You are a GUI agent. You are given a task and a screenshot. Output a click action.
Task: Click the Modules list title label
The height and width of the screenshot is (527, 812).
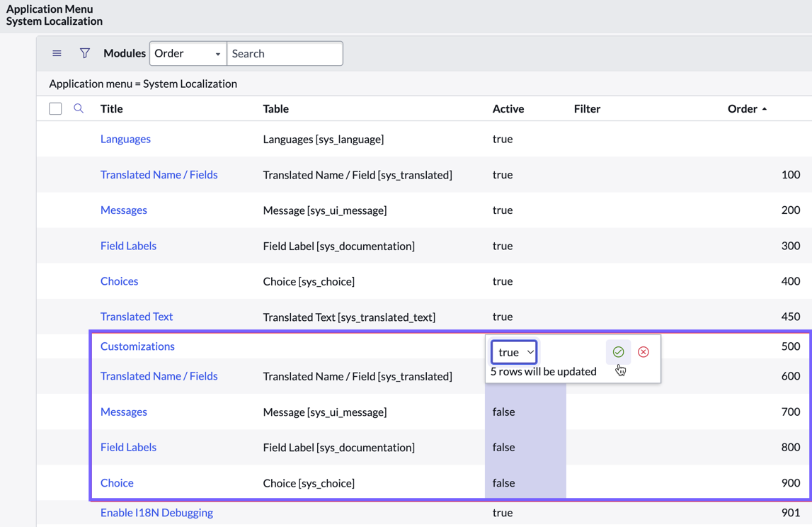[x=125, y=53]
